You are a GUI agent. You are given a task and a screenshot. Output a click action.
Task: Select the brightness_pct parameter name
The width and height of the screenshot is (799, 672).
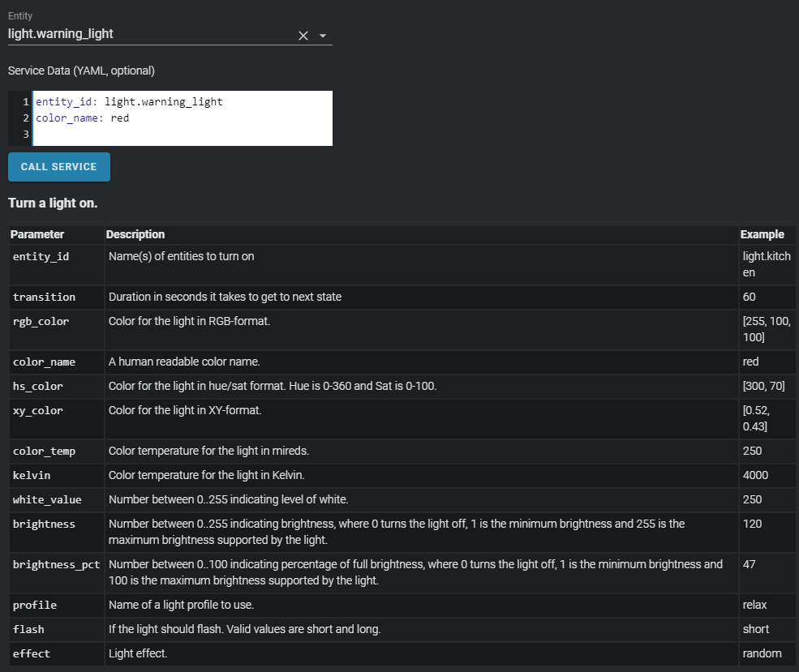point(57,564)
